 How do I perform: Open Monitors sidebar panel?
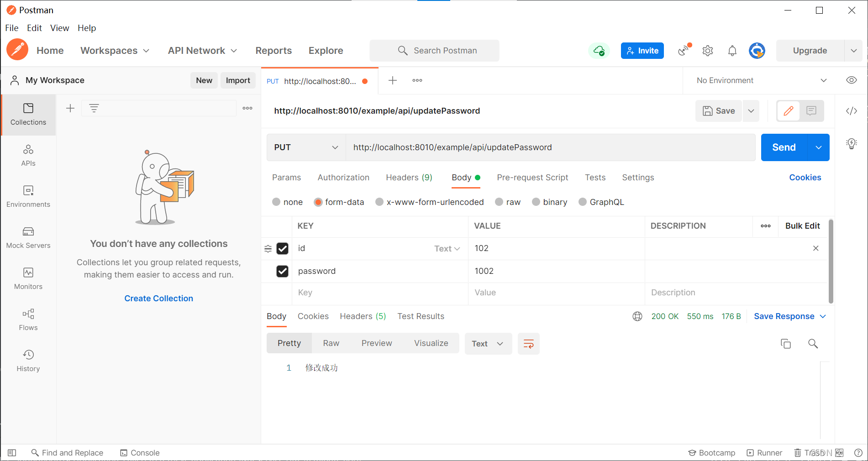[28, 279]
